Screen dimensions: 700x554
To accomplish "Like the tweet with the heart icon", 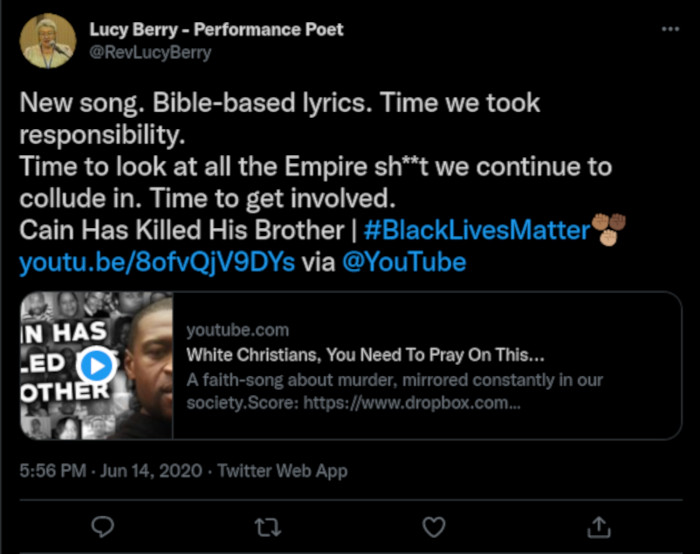I will tap(432, 525).
